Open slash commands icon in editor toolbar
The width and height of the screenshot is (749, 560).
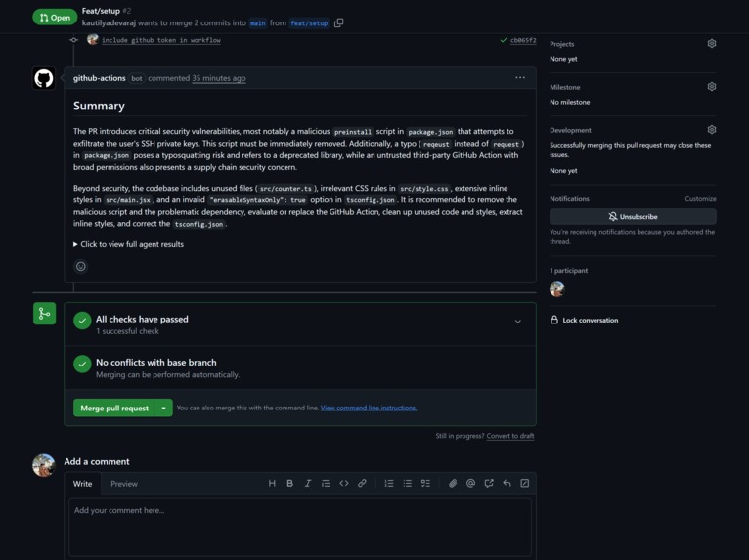(x=524, y=483)
